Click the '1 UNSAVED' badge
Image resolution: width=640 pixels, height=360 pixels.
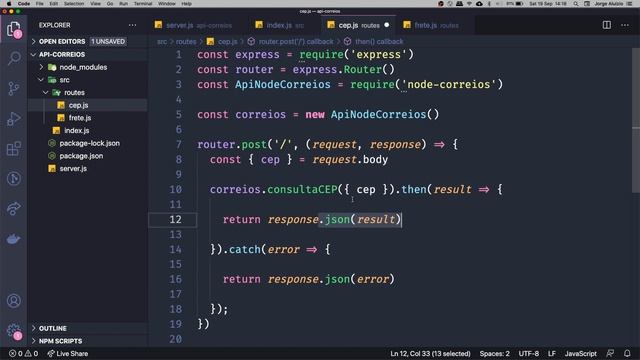click(x=108, y=41)
